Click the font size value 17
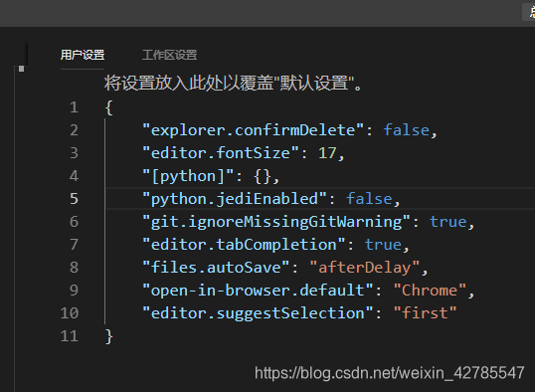This screenshot has width=535, height=392. (327, 153)
